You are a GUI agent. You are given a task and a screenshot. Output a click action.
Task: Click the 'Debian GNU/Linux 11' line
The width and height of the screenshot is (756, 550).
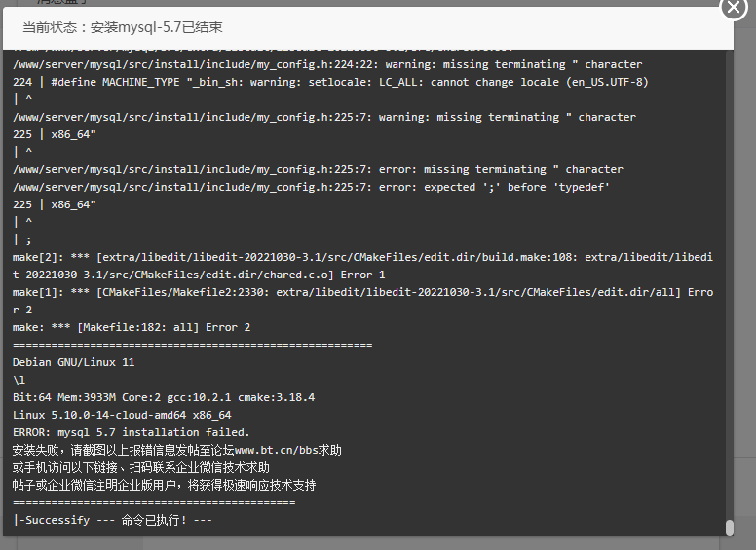pos(74,362)
